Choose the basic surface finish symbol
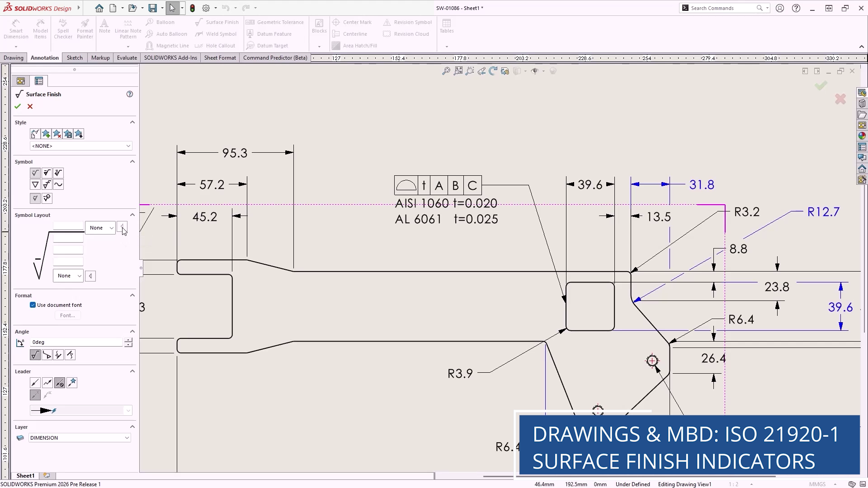 pos(35,173)
